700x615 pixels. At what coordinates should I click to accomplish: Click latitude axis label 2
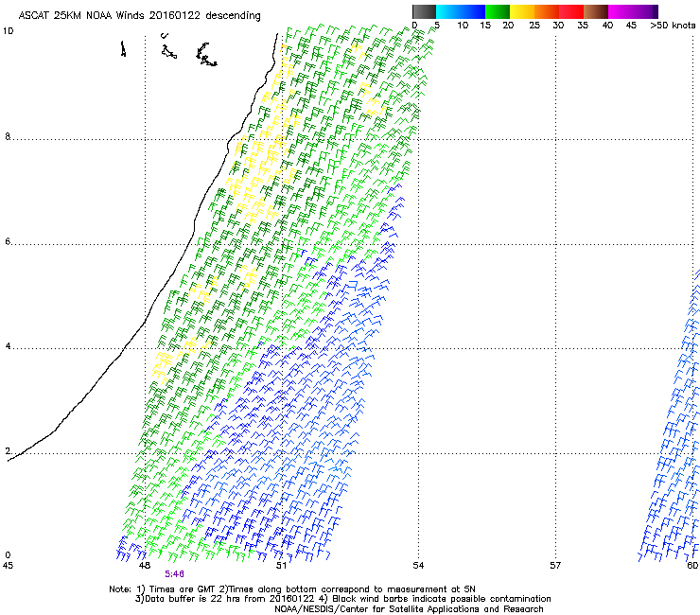[8, 451]
